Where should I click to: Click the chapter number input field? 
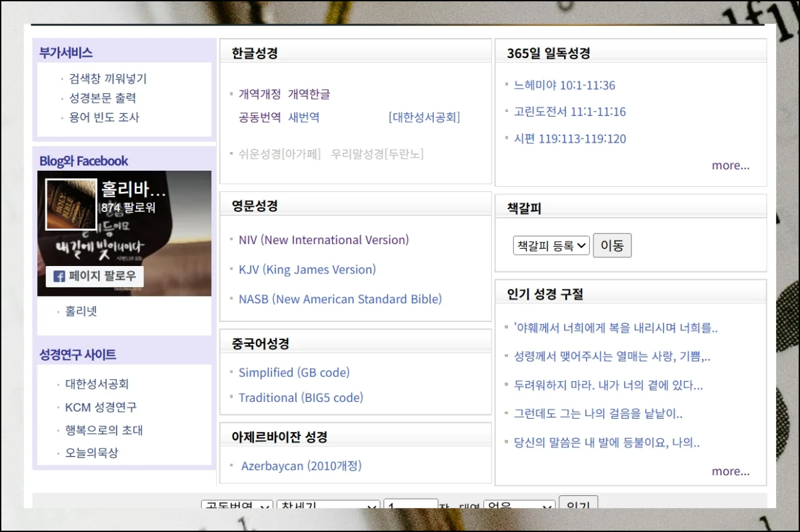410,505
